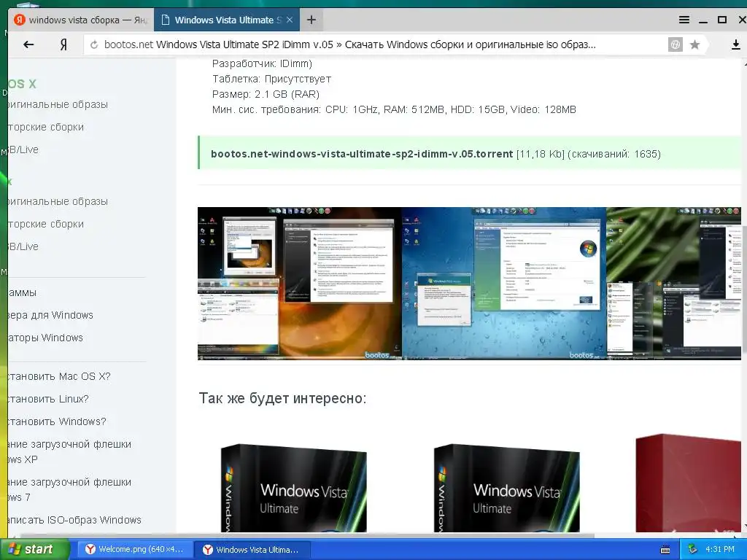Open the Windows Start button
Image resolution: width=747 pixels, height=560 pixels.
tap(34, 549)
